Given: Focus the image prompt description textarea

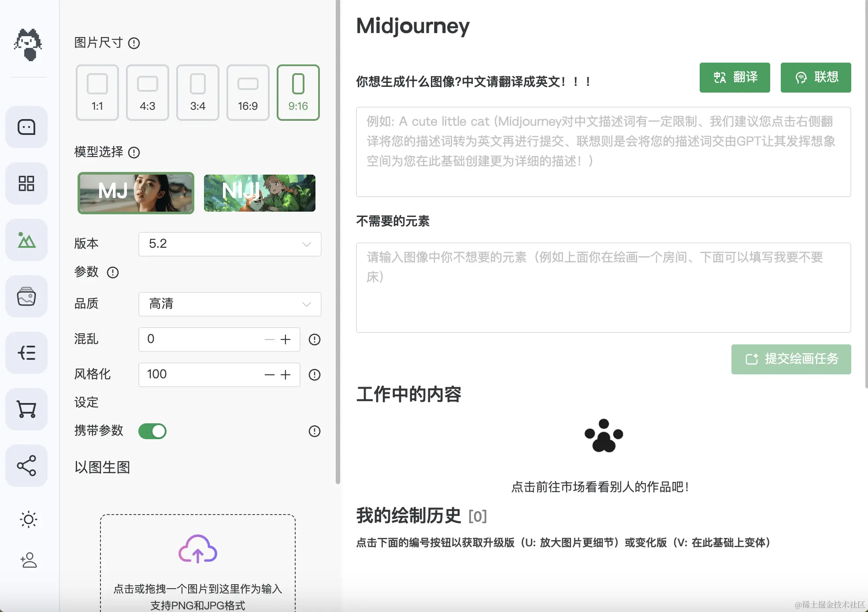Looking at the screenshot, I should [604, 152].
